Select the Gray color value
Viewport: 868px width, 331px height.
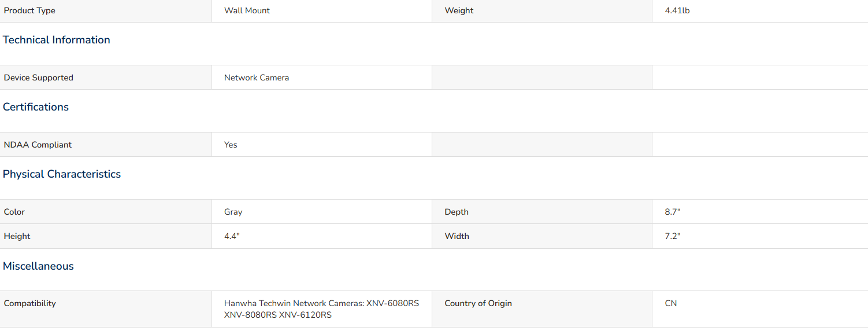click(x=233, y=212)
